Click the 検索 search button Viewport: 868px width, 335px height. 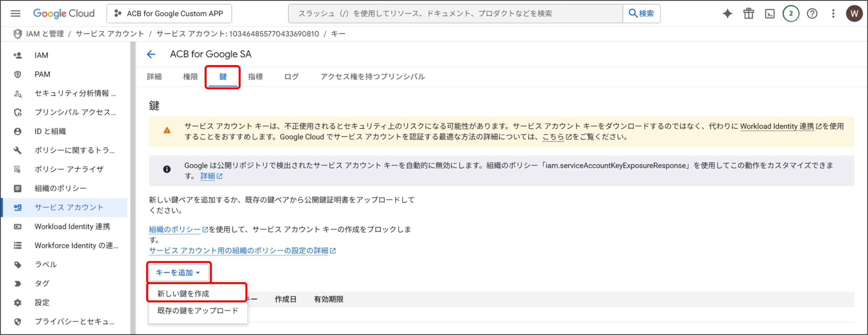point(641,14)
